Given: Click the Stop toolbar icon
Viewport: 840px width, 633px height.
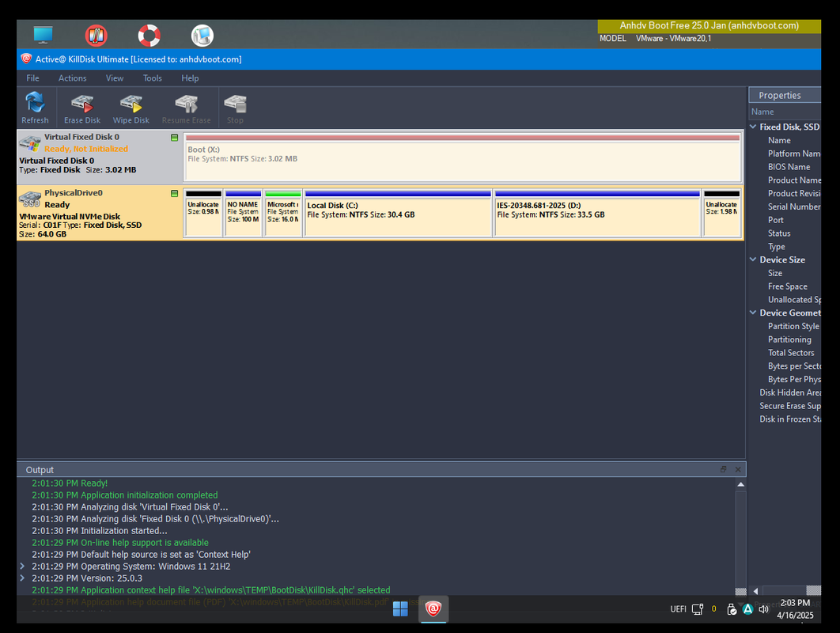Looking at the screenshot, I should (235, 108).
